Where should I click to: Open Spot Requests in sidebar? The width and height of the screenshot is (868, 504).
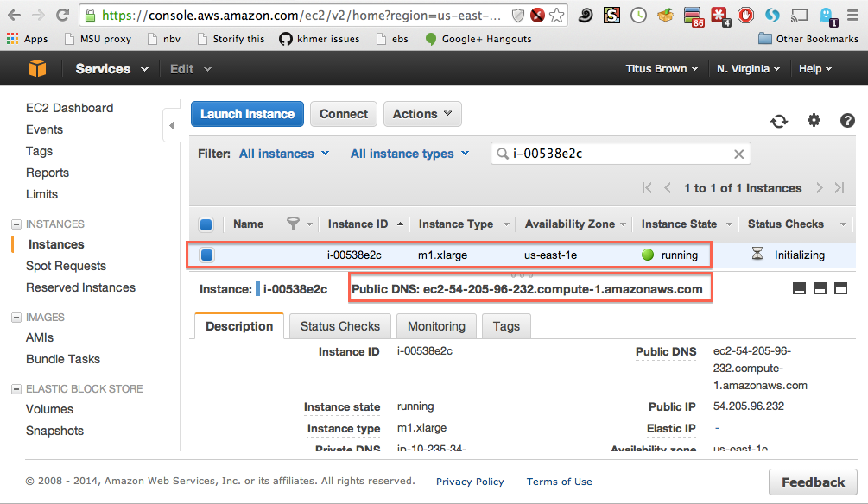tap(66, 266)
